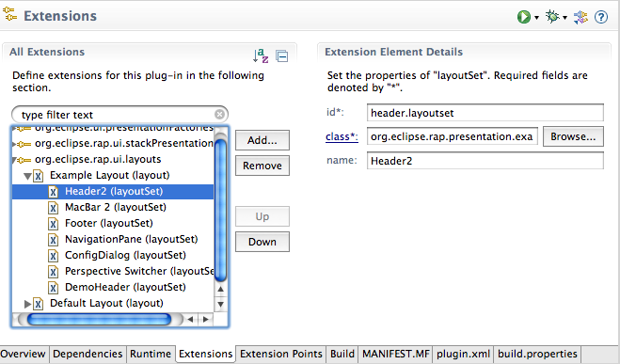The width and height of the screenshot is (620, 364).
Task: Select DemoHeader (layoutSet) item
Action: 113,287
